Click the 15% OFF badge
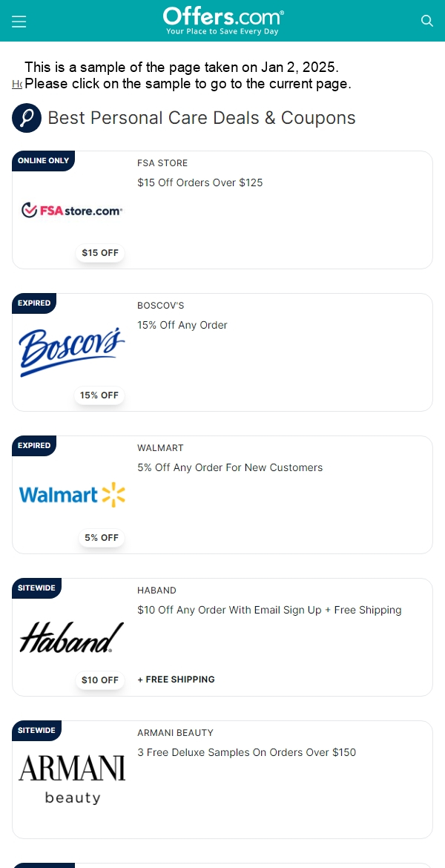Screen dimensions: 445x868 pos(99,395)
